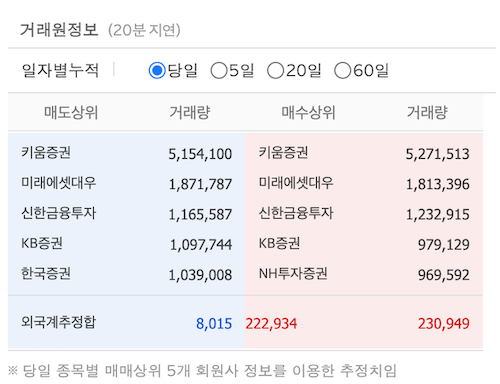Click the NH투자증권 entry
Screen dimensions: 500x384
coord(293,273)
